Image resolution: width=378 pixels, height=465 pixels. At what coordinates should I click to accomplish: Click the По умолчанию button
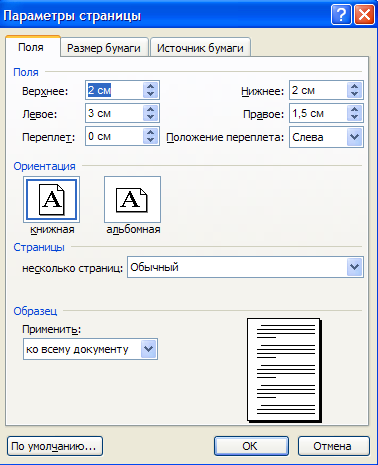coord(55,446)
